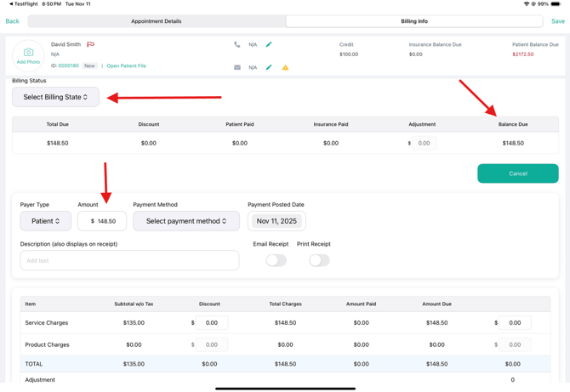The height and width of the screenshot is (392, 570).
Task: Tap Save in the top right corner
Action: tap(557, 21)
